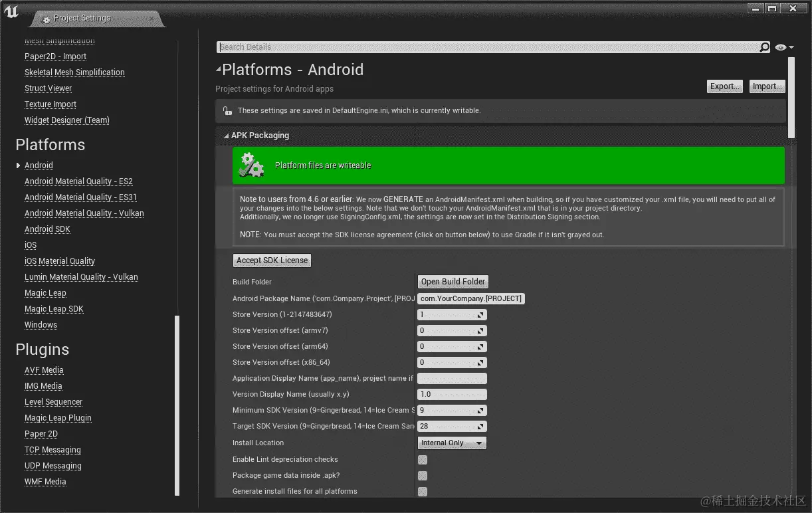Open Paper 2D plugin settings
Image resolution: width=812 pixels, height=513 pixels.
coord(41,434)
